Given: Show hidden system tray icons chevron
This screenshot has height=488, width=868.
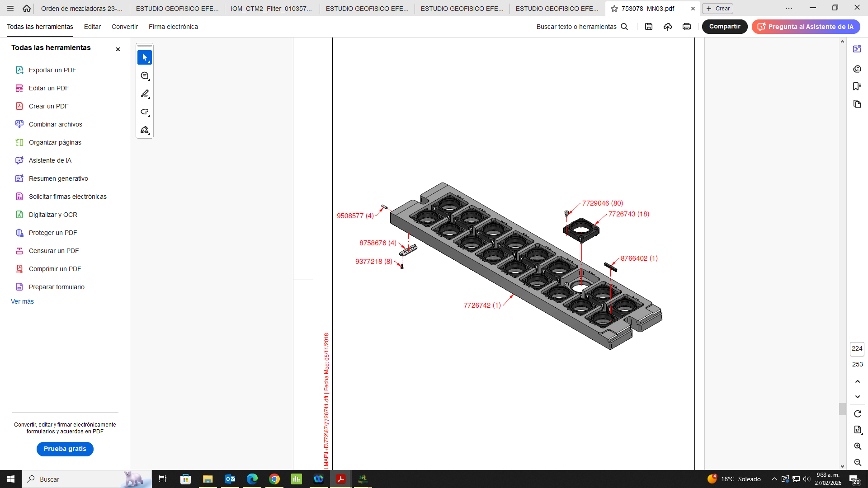Looking at the screenshot, I should point(774,479).
